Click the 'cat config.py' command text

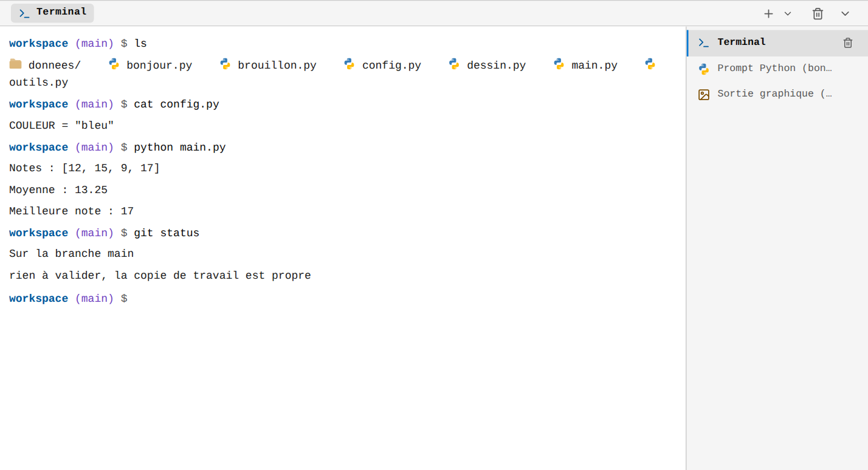[176, 104]
